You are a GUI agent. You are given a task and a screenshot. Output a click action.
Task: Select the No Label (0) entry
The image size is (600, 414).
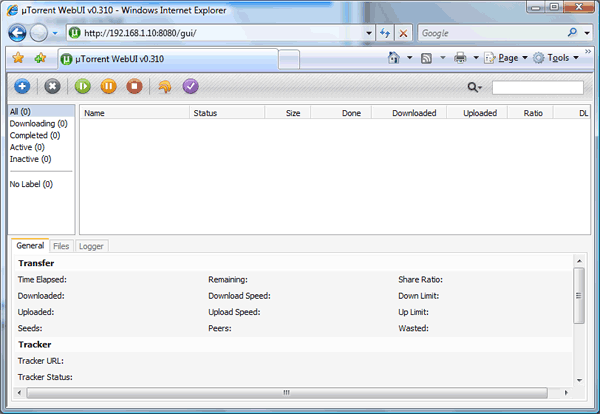pos(41,184)
